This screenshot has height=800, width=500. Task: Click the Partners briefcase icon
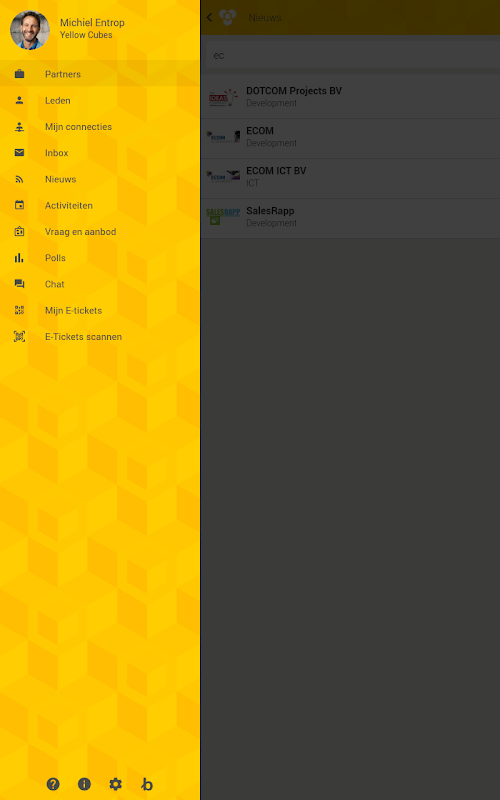click(x=19, y=74)
